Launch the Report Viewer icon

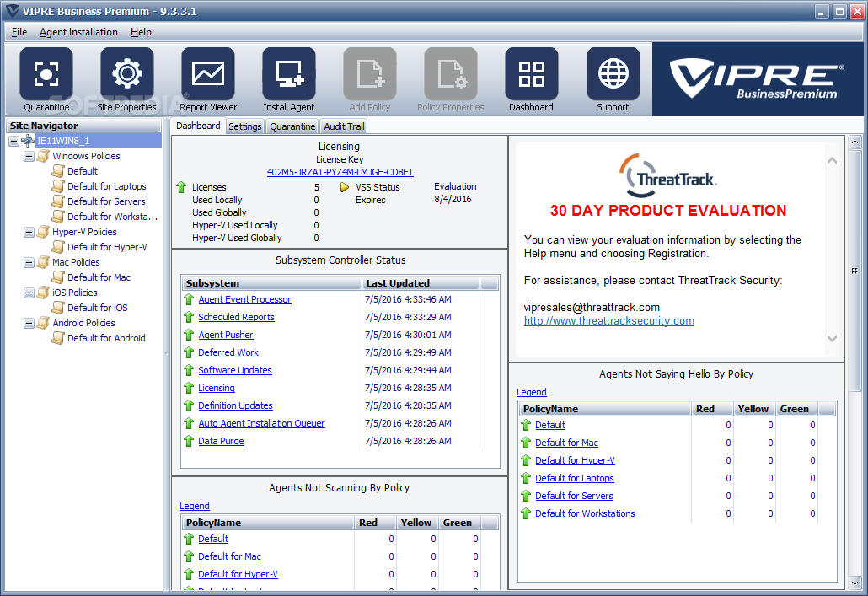(208, 74)
